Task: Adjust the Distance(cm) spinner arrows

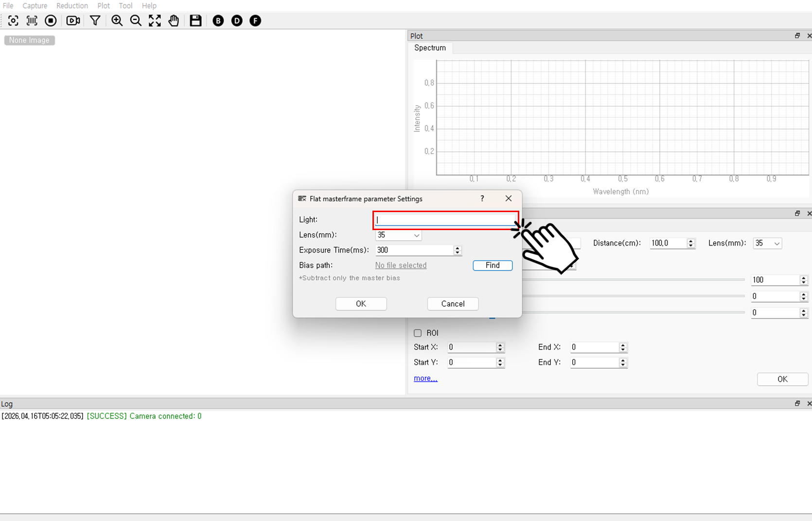Action: click(x=690, y=243)
